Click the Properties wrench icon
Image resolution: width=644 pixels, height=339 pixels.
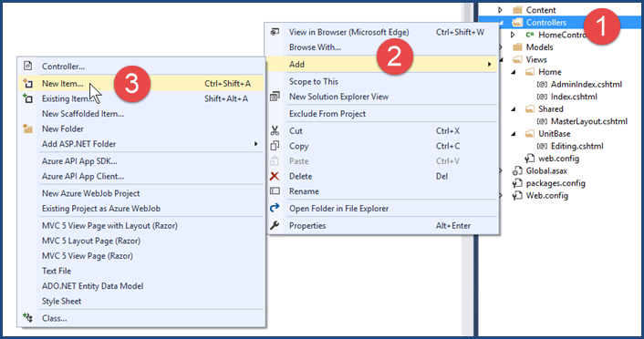[x=275, y=225]
